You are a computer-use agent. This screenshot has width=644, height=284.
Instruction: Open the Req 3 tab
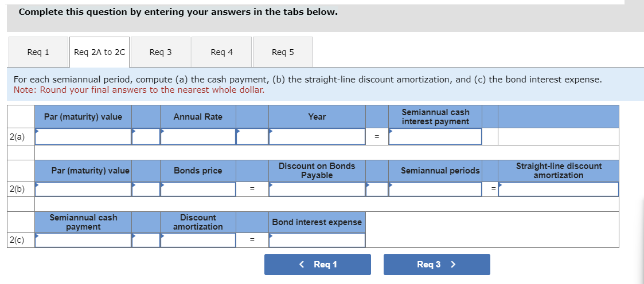(160, 52)
